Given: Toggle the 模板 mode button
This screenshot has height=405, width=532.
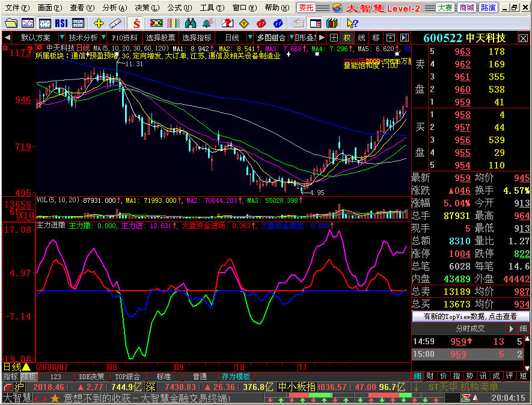Looking at the screenshot, I should click(29, 377).
